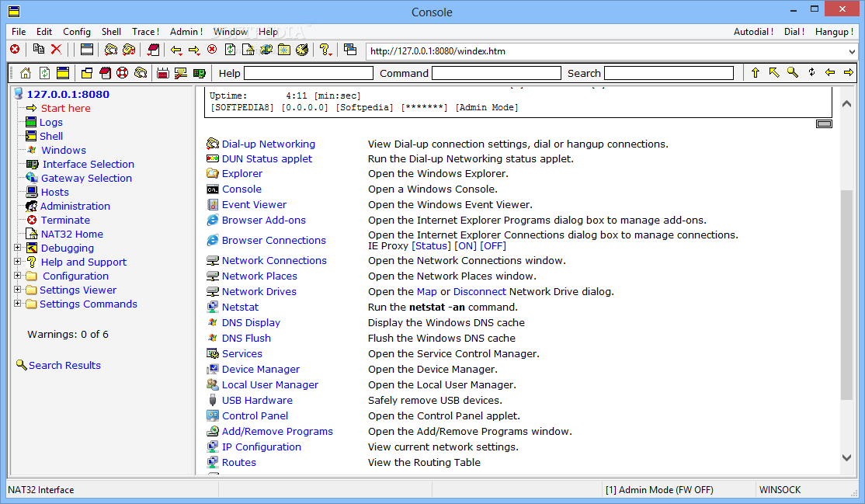The image size is (865, 504).
Task: Click the red X delete icon
Action: click(x=56, y=50)
